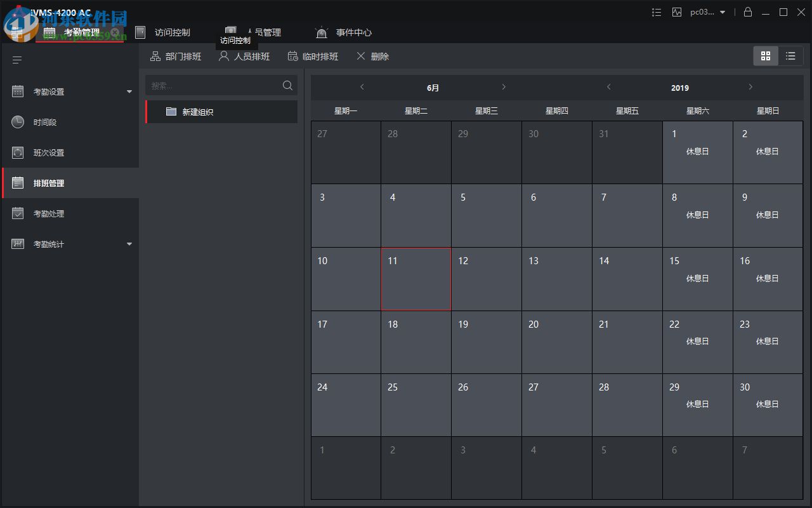The height and width of the screenshot is (508, 812).
Task: Click the 删除 delete toolbar button
Action: [372, 57]
